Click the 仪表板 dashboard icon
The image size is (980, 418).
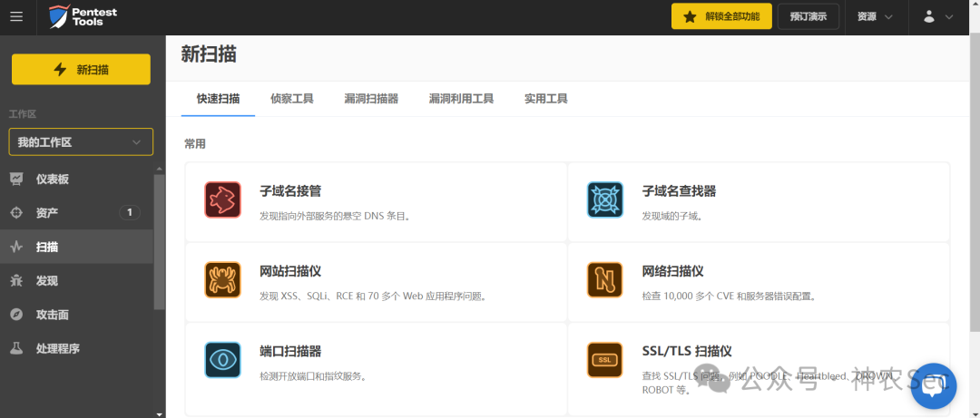click(x=16, y=180)
